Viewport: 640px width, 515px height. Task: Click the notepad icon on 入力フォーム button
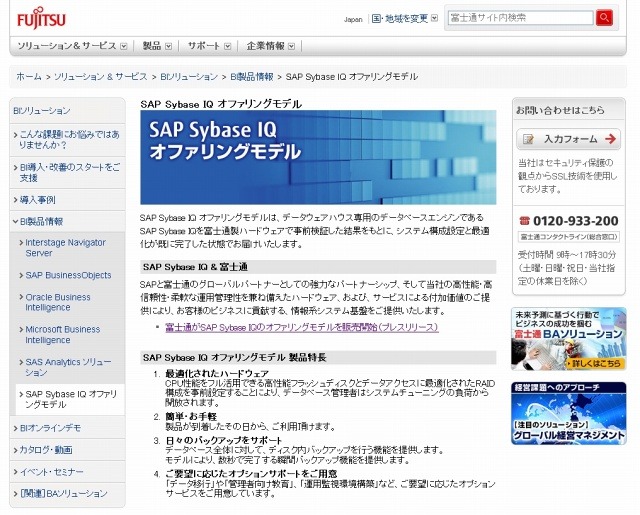coord(528,139)
